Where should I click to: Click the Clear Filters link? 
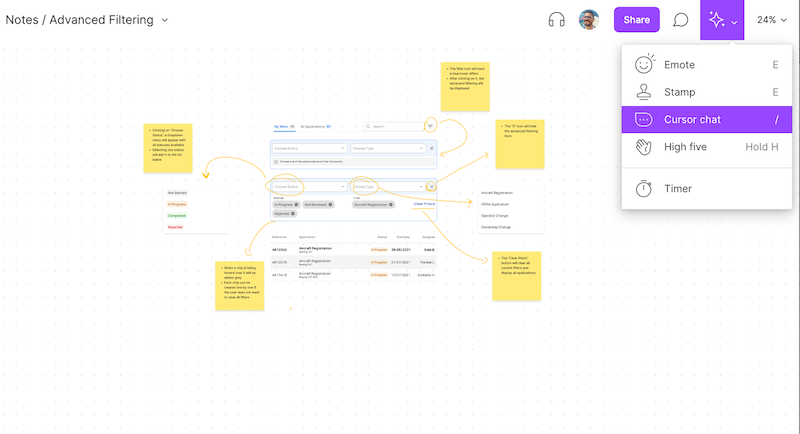(424, 204)
